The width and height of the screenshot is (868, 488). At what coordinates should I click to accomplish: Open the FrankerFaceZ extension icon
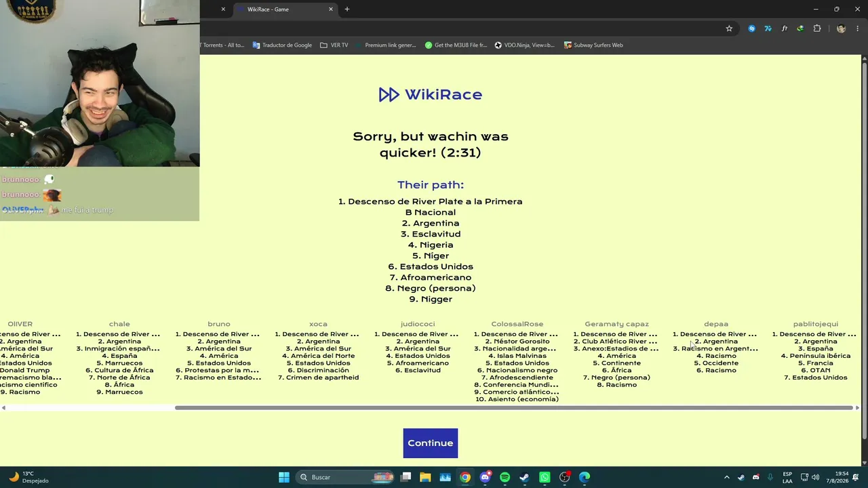(x=784, y=28)
